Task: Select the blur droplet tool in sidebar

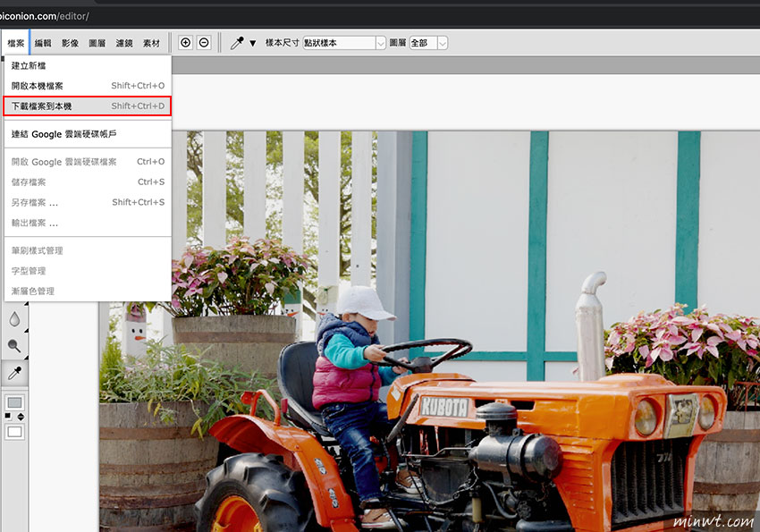Action: point(14,319)
